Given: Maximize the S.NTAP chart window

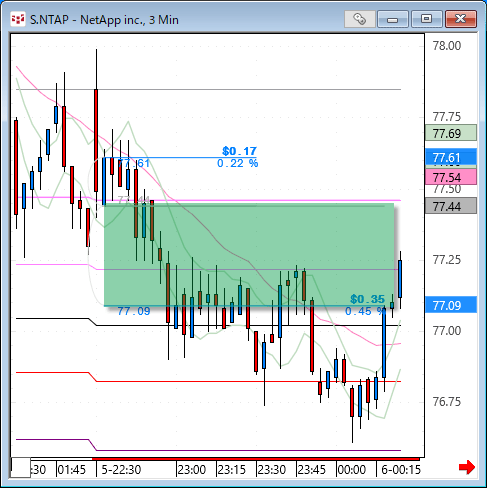Looking at the screenshot, I should click(426, 19).
